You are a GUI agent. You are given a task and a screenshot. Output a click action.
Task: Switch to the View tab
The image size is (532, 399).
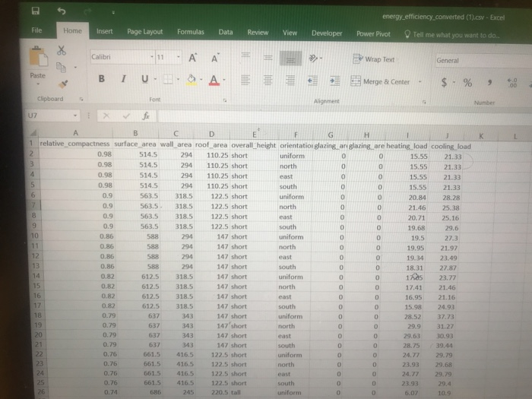pyautogui.click(x=290, y=33)
